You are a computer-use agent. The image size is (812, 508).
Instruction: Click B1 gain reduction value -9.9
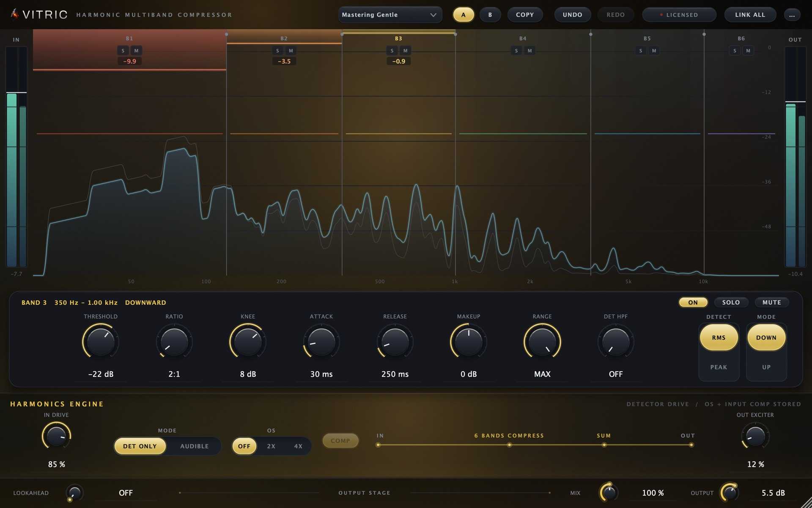click(130, 61)
